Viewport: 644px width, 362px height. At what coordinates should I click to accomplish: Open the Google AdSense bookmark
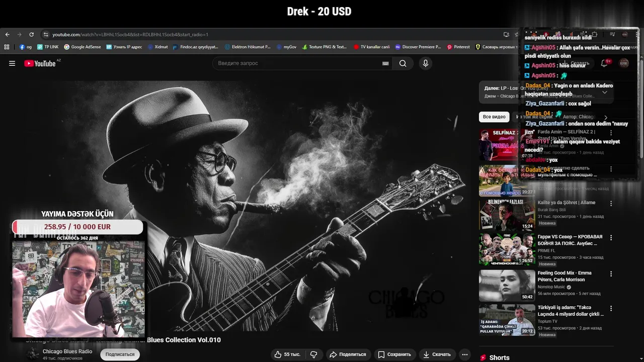tap(82, 47)
